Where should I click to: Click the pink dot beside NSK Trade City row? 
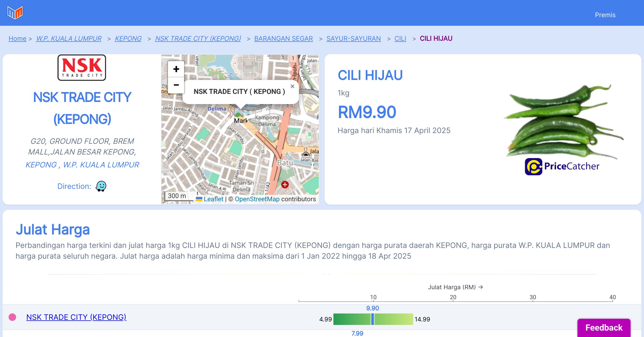(12, 317)
